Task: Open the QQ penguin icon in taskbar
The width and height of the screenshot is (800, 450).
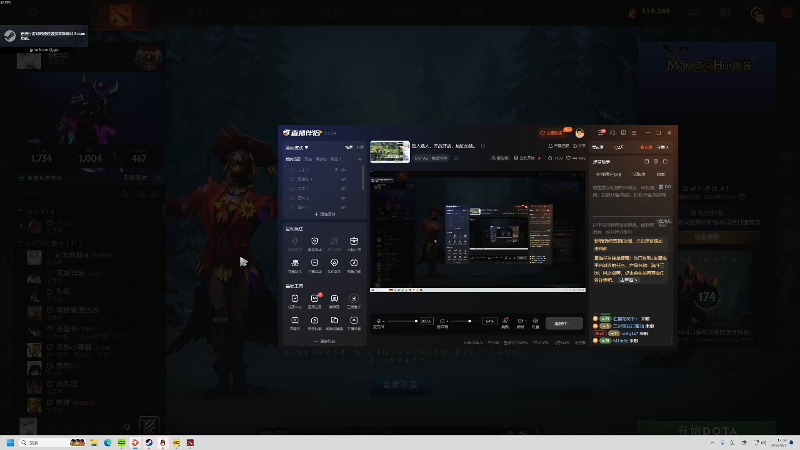Action: [163, 443]
